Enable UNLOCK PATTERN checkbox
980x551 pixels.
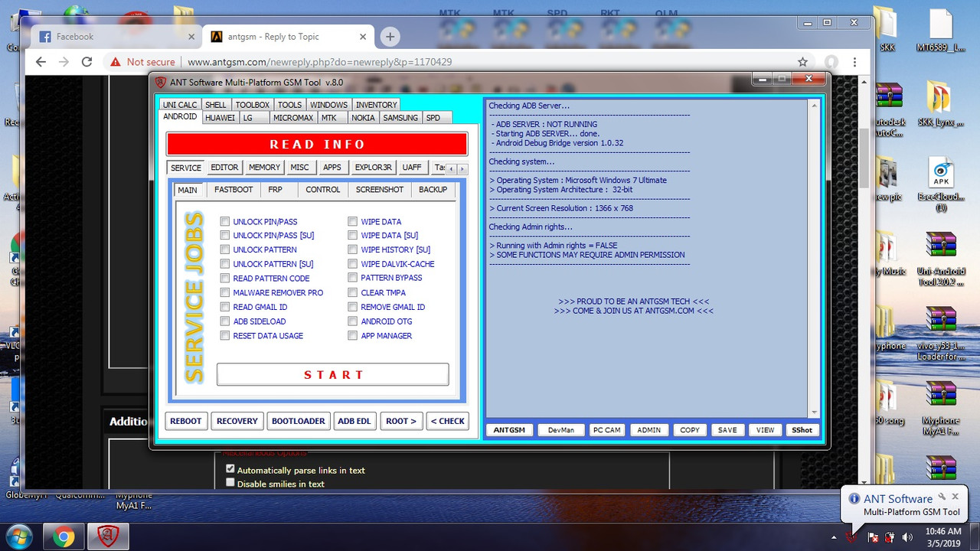pyautogui.click(x=225, y=249)
